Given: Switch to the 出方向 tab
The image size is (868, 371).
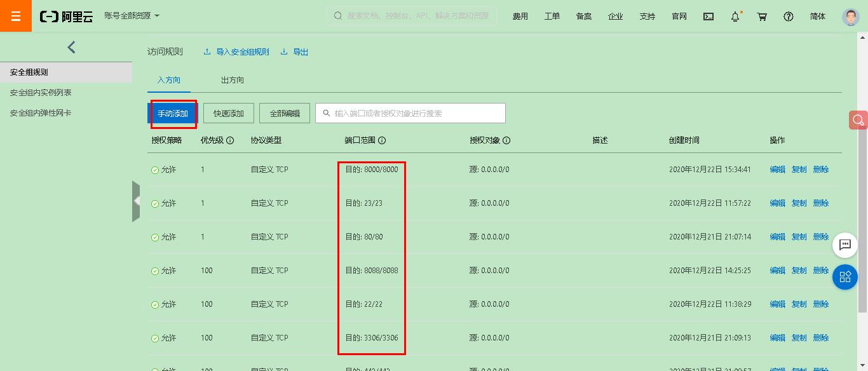Looking at the screenshot, I should click(x=231, y=80).
